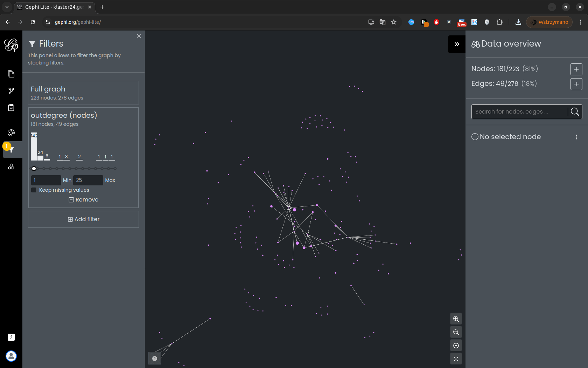Open the tab search dropdown arrow
This screenshot has width=588, height=368.
pos(7,7)
